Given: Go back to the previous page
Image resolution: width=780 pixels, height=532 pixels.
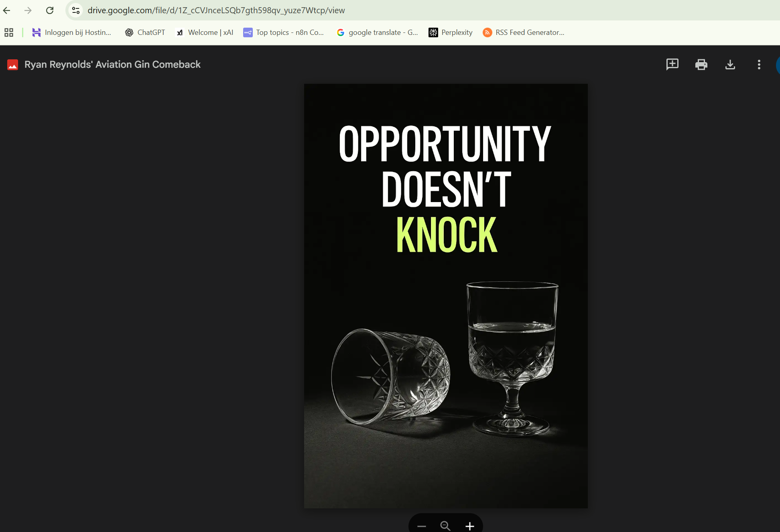Looking at the screenshot, I should coord(7,10).
